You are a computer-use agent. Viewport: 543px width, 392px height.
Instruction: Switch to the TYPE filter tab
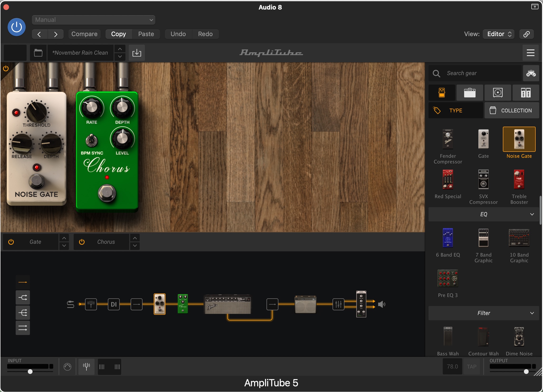pos(456,110)
